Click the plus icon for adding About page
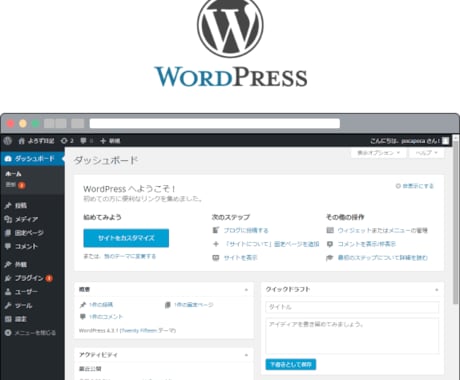Viewport: 460px width, 380px height. click(x=216, y=244)
